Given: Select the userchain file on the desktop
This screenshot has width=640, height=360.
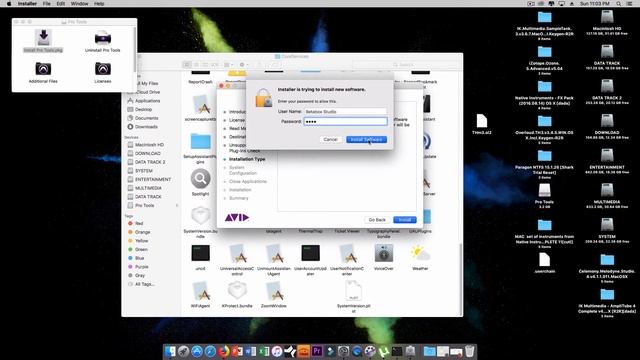Looking at the screenshot, I should coord(544,259).
